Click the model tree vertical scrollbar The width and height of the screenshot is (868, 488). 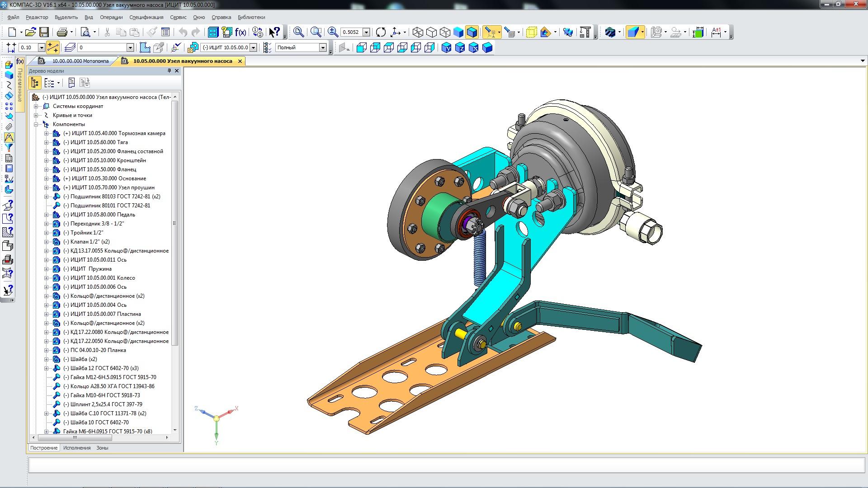tap(175, 223)
